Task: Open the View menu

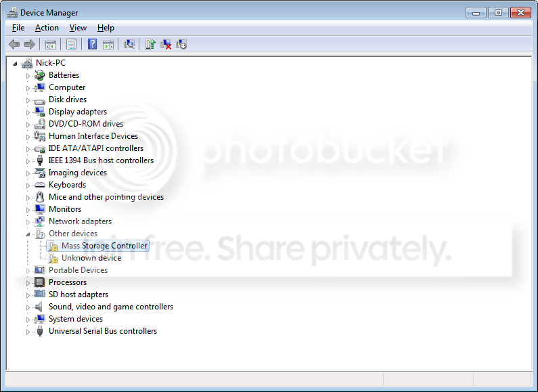Action: tap(78, 28)
